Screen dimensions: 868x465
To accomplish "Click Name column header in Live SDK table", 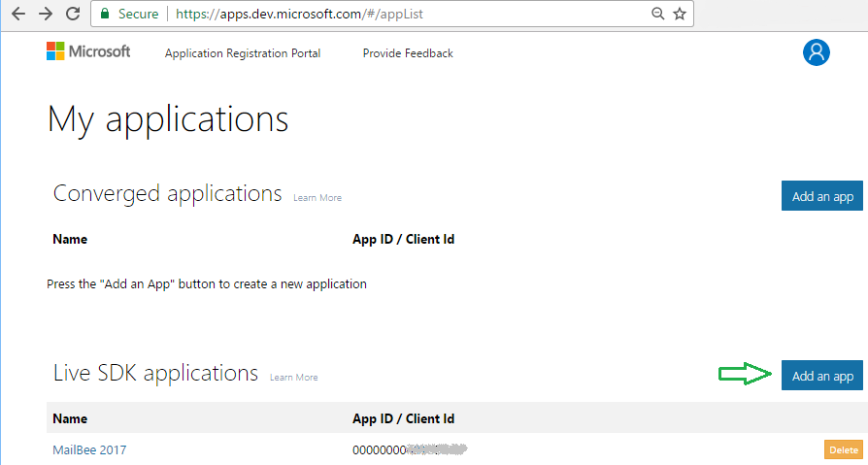I will 70,418.
